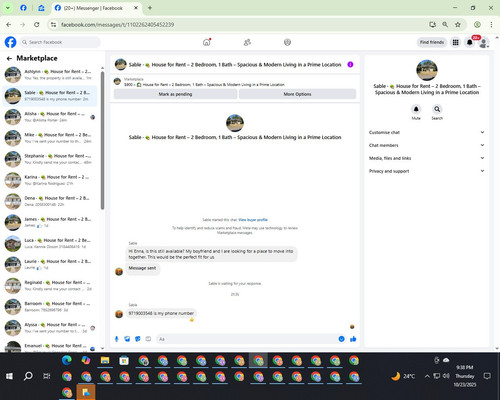Open the Chrome tab search dropdown
Screen dimensions: 500x400
click(x=8, y=8)
